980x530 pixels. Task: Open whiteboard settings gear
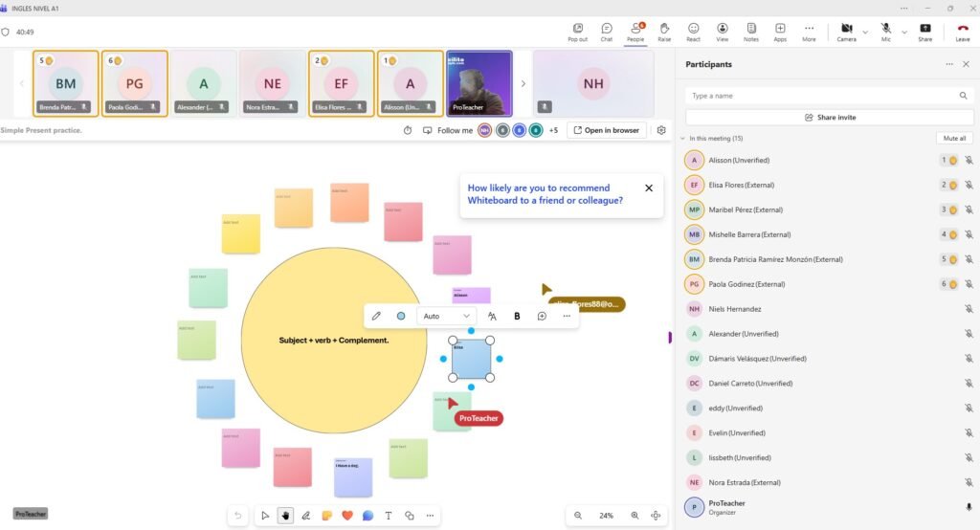pos(660,130)
